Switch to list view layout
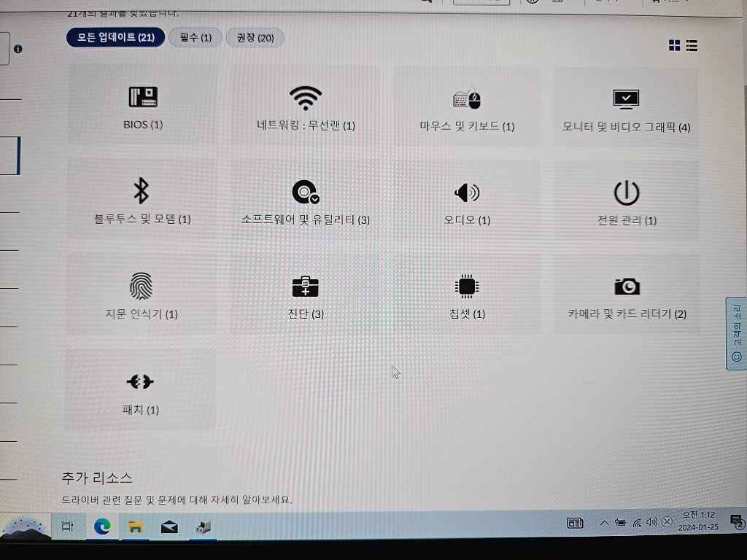 pos(692,46)
